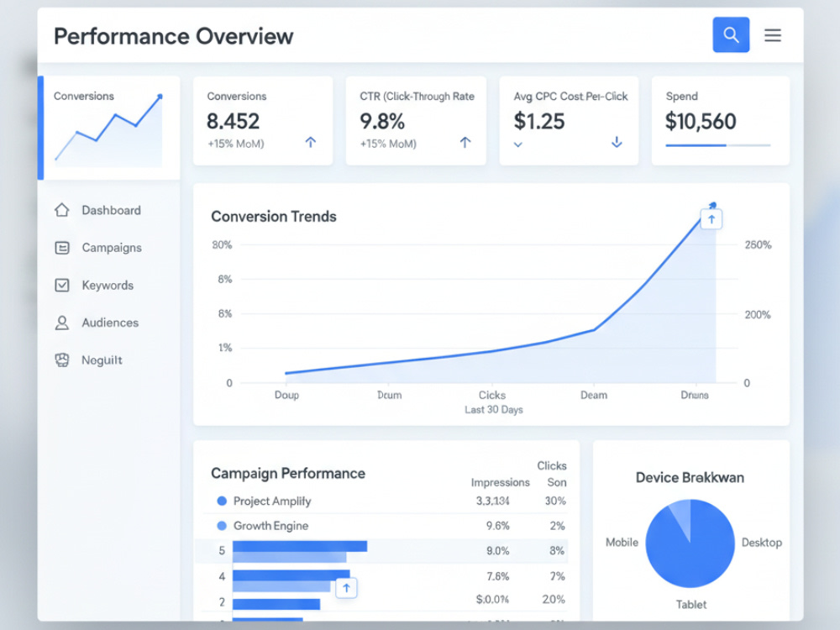Click the Audiences person icon
840x630 pixels.
click(62, 323)
